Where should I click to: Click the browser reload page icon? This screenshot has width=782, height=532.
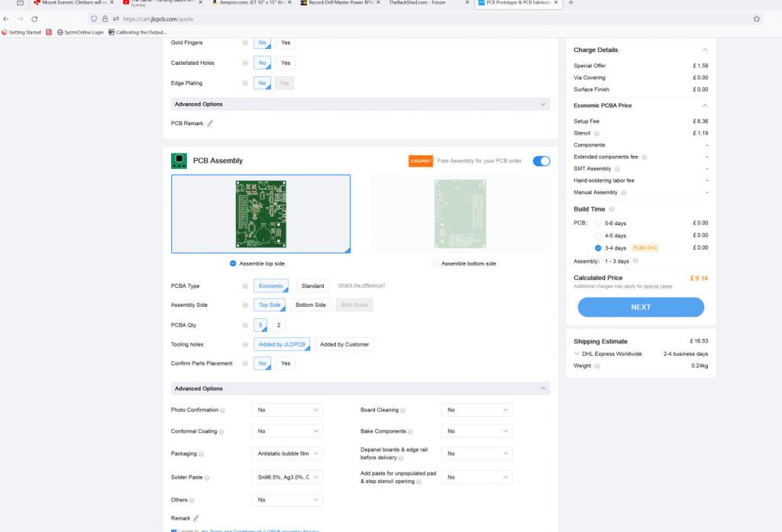[34, 18]
